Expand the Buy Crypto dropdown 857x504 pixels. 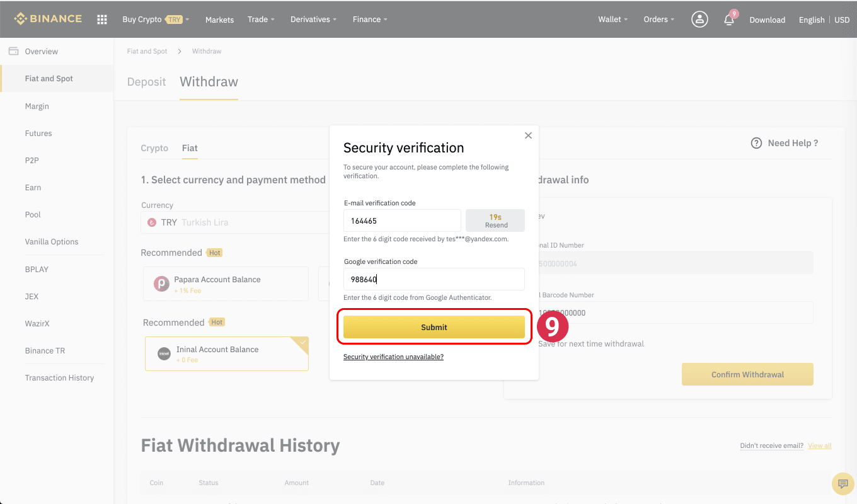coord(156,20)
